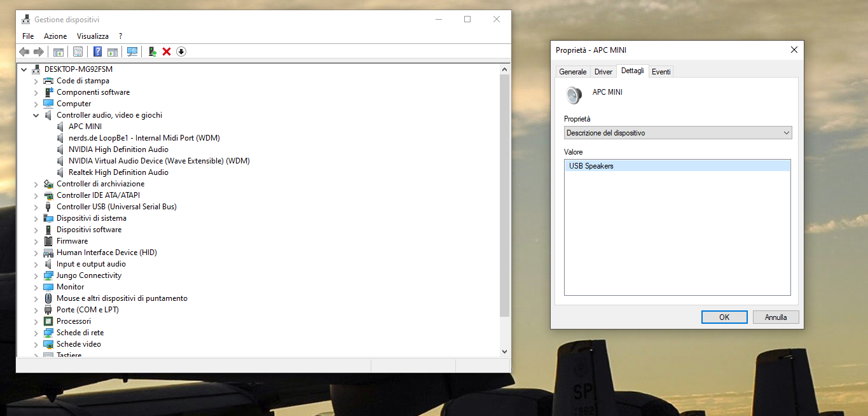The image size is (868, 416).
Task: Click the device tree vertical scrollbar thumb
Action: click(x=505, y=195)
